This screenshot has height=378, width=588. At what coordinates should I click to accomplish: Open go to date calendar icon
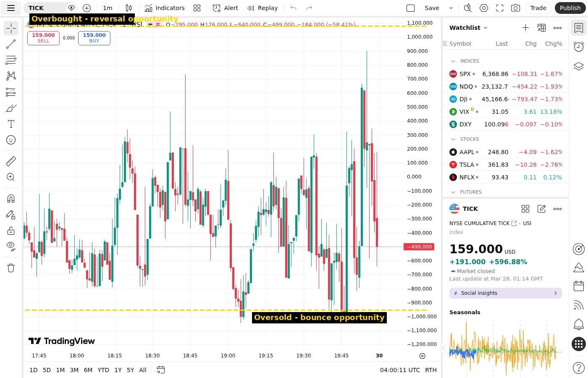pyautogui.click(x=160, y=370)
